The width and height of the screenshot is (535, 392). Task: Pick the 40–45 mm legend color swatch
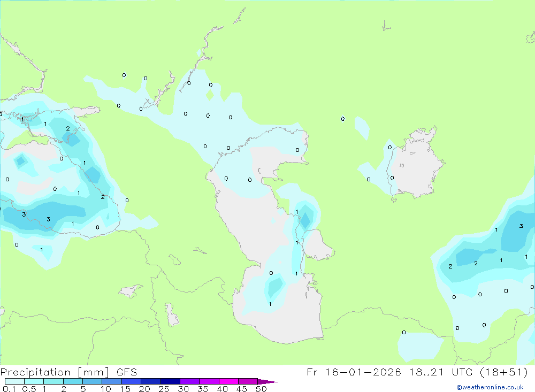(x=228, y=381)
